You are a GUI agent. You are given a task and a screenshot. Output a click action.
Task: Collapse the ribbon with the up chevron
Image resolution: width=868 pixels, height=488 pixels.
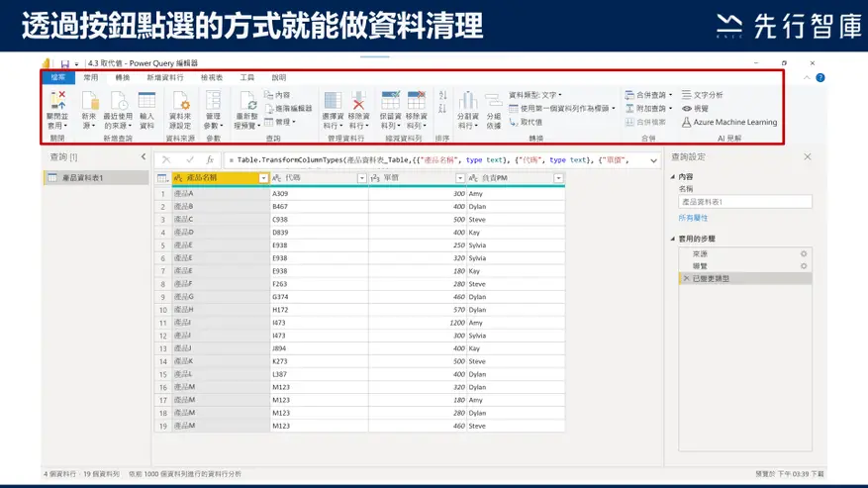(x=807, y=78)
